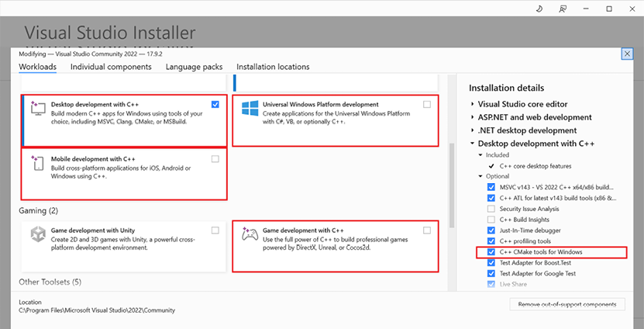Open the Installation locations tab
Image resolution: width=644 pixels, height=329 pixels.
pyautogui.click(x=273, y=67)
